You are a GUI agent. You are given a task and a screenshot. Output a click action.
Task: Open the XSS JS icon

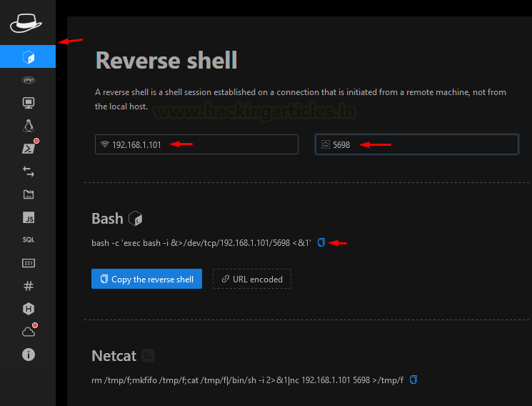[x=29, y=217]
